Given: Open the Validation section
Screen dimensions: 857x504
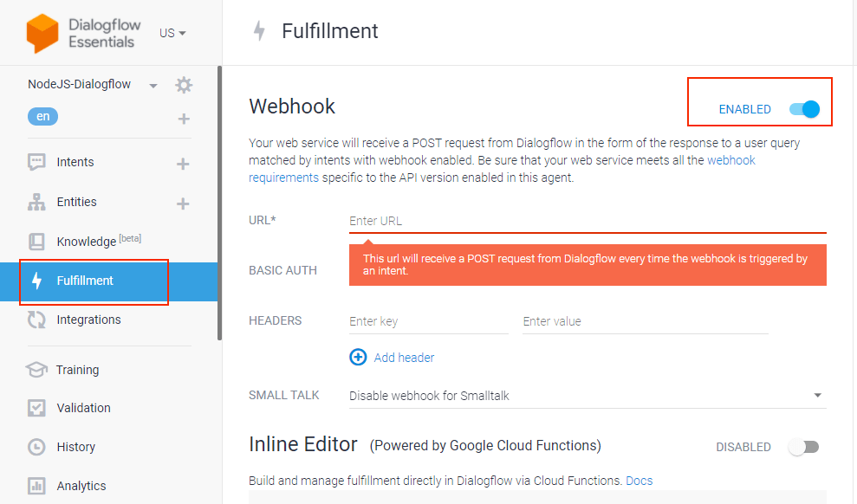Looking at the screenshot, I should click(84, 408).
